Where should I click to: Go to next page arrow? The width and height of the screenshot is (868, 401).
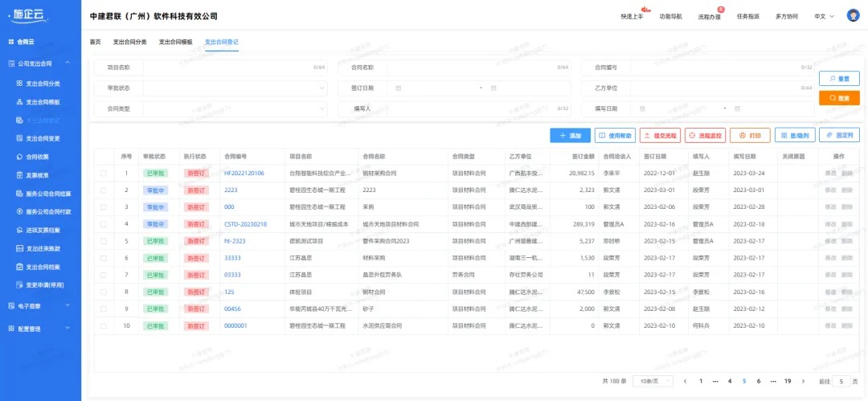click(x=804, y=381)
